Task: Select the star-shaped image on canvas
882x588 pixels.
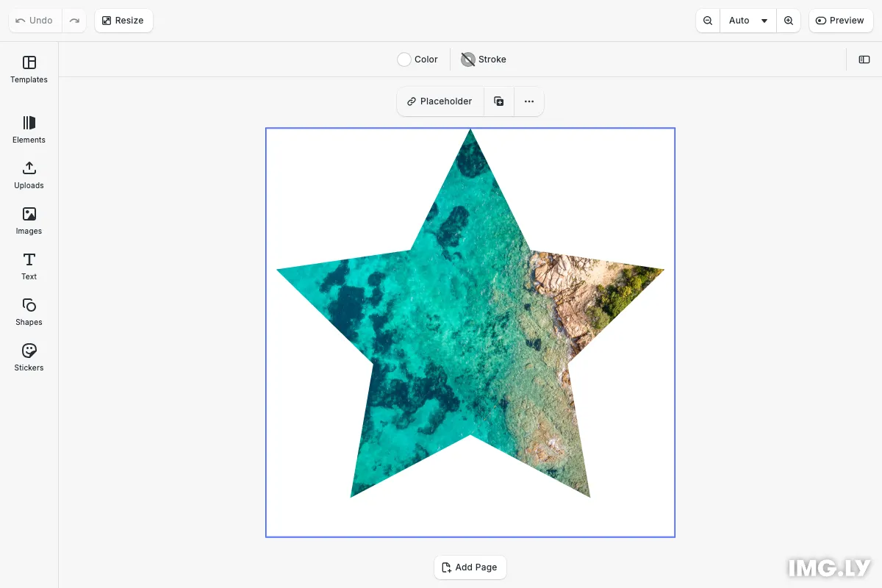Action: [x=470, y=331]
